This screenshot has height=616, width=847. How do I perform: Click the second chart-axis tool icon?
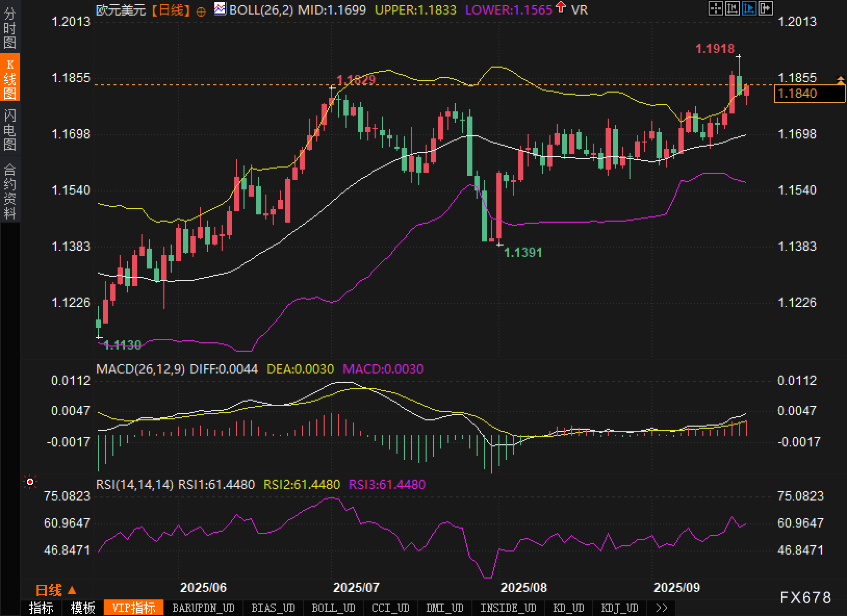click(733, 8)
